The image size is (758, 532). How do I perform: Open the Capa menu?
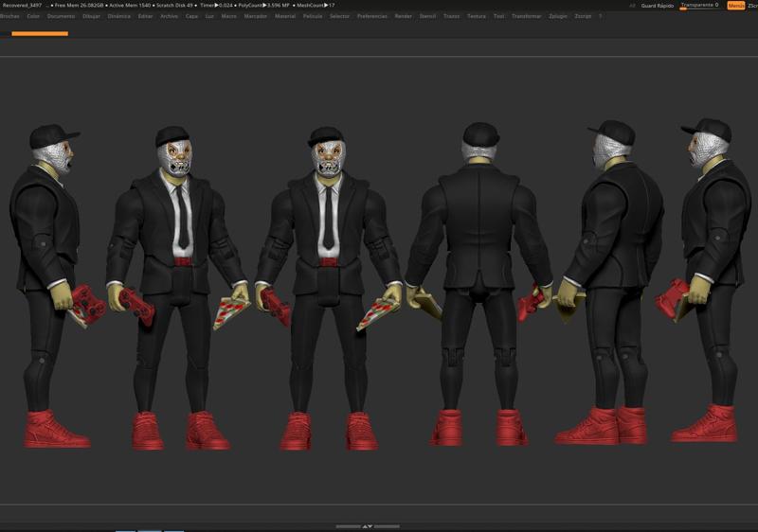(192, 16)
